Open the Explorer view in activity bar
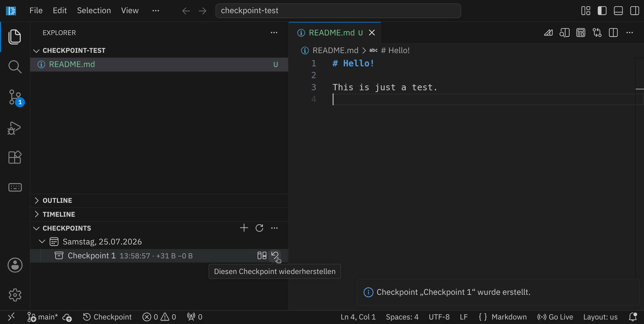 tap(15, 37)
